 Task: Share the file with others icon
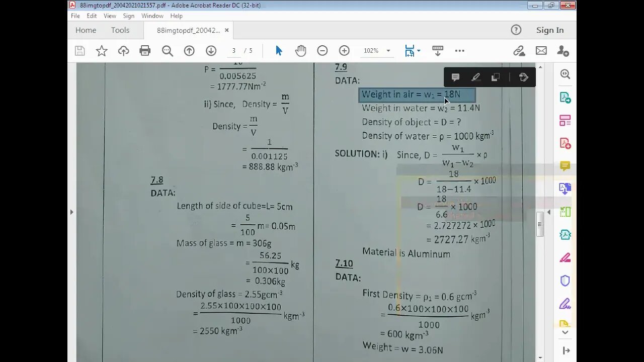563,51
